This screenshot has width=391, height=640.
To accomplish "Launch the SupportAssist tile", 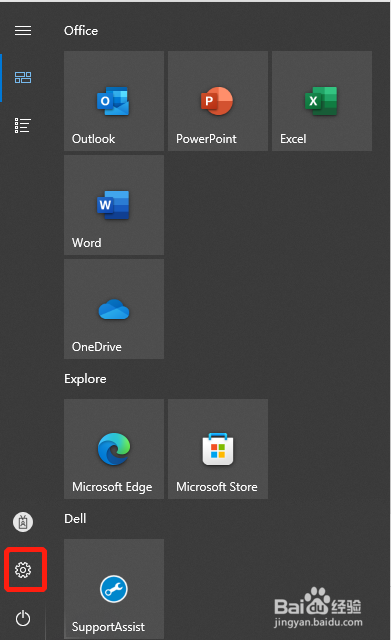I will coord(114,589).
